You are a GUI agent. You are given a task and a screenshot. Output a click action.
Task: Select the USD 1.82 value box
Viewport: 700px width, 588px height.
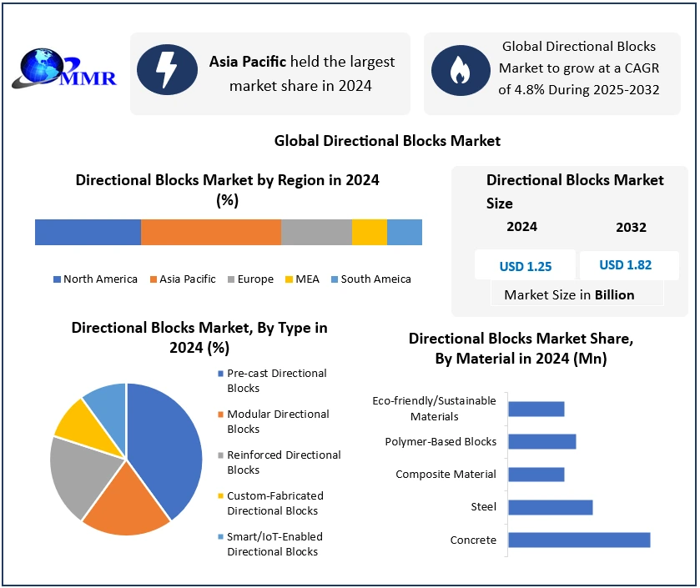click(626, 265)
